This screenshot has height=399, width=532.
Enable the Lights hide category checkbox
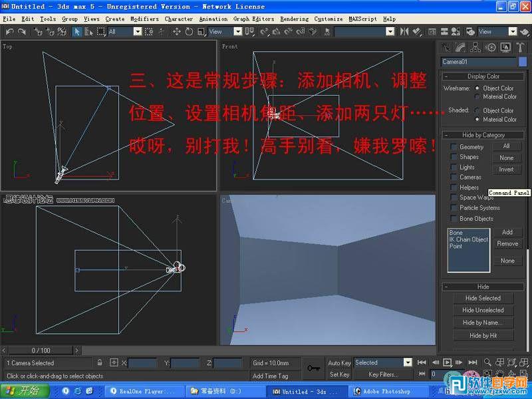(454, 168)
